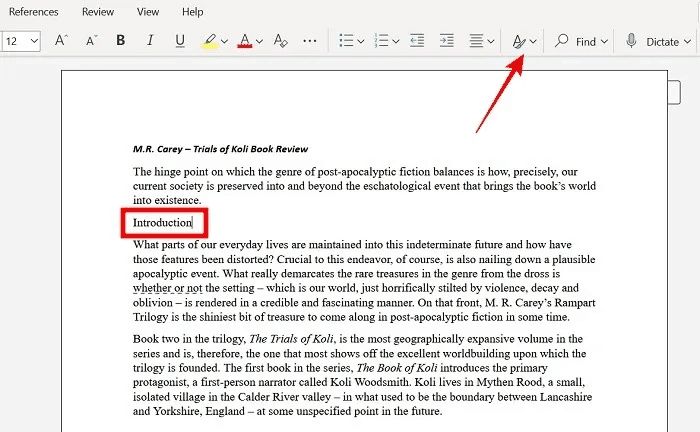
Task: Toggle Italic formatting
Action: (x=150, y=41)
